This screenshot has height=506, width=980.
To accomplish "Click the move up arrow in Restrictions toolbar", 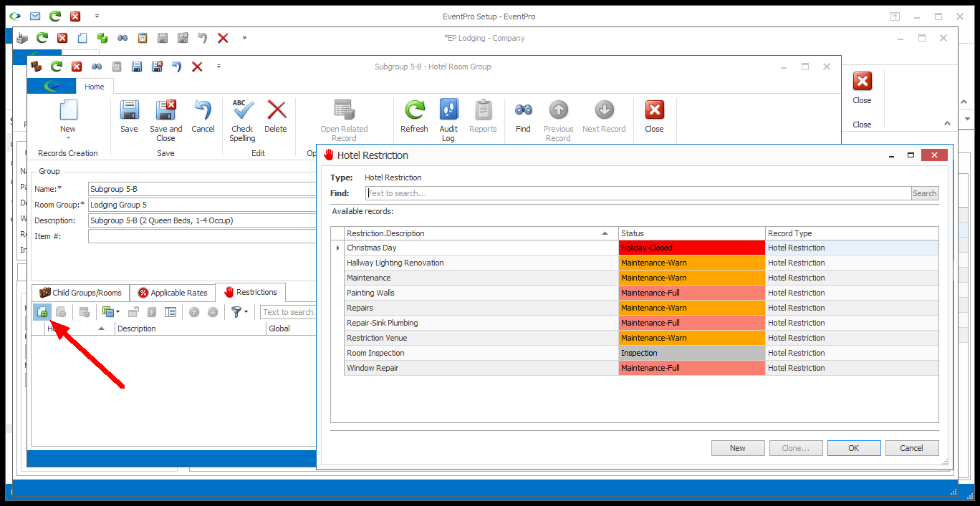I will [194, 312].
